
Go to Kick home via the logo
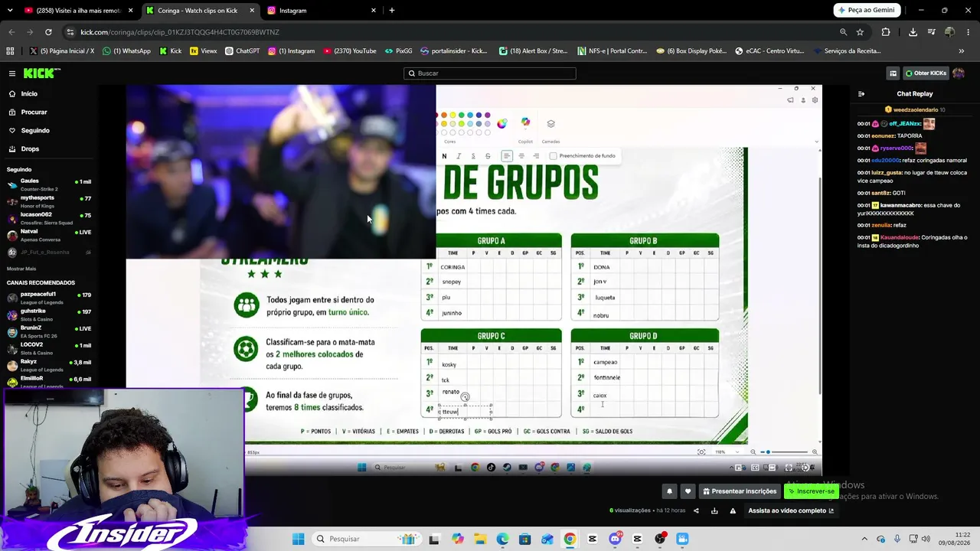[x=41, y=73]
